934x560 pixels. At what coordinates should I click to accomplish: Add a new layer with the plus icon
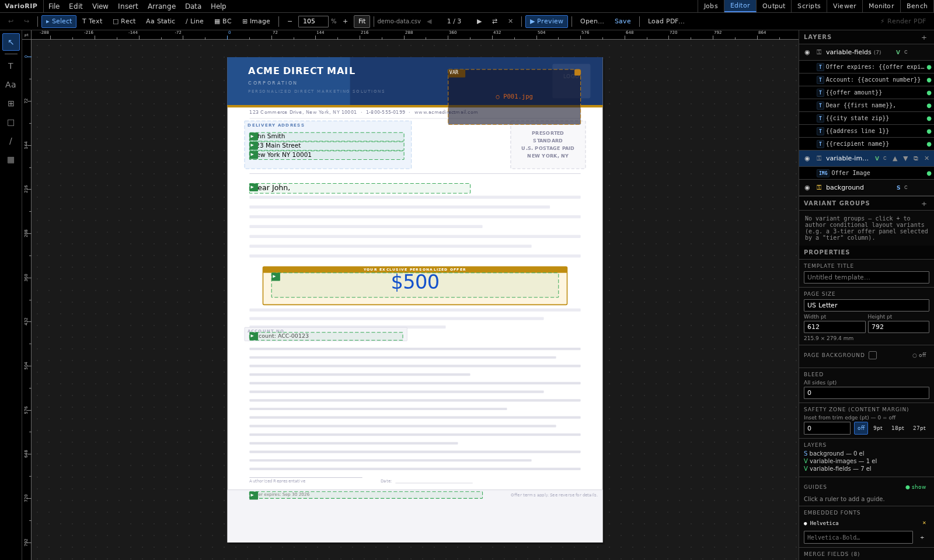click(x=924, y=37)
